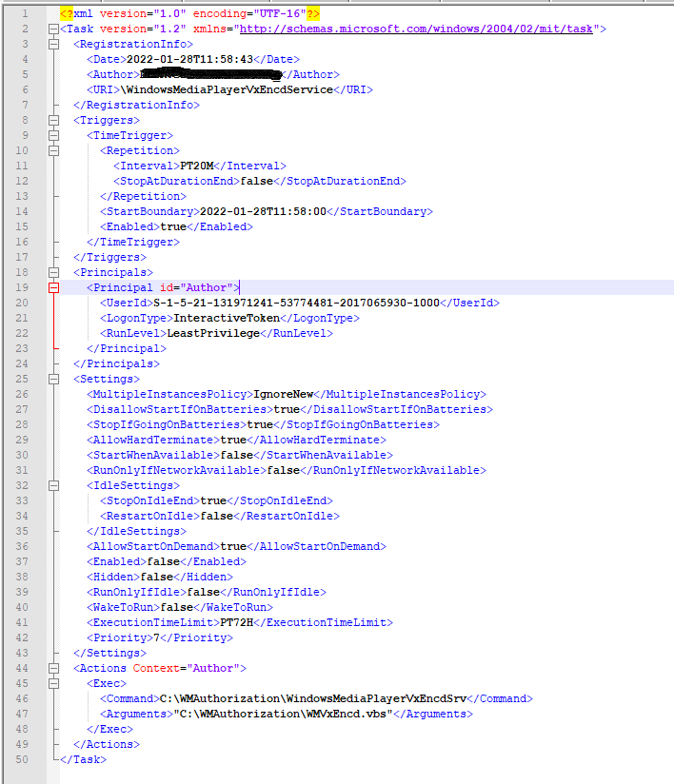Image resolution: width=674 pixels, height=784 pixels.
Task: Collapse the red Principal id fold marker
Action: (54, 287)
